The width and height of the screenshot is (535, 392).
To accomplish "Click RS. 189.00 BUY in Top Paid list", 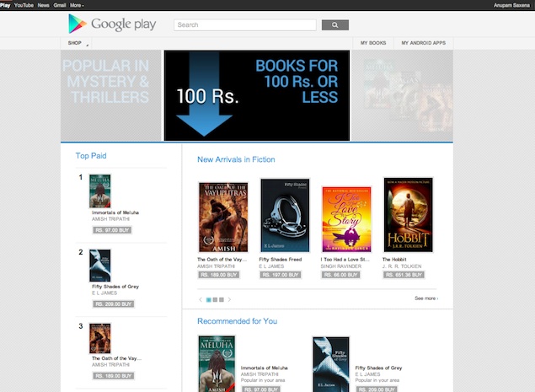I will click(x=114, y=376).
